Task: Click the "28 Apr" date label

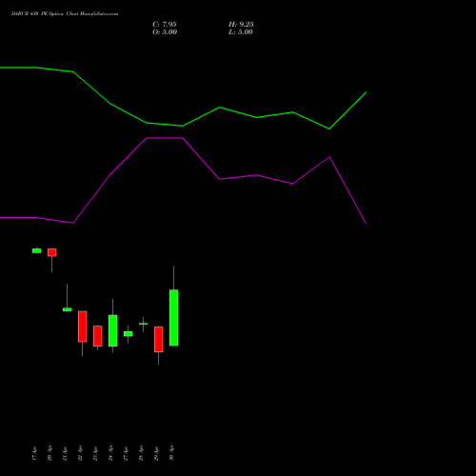Action: (141, 453)
